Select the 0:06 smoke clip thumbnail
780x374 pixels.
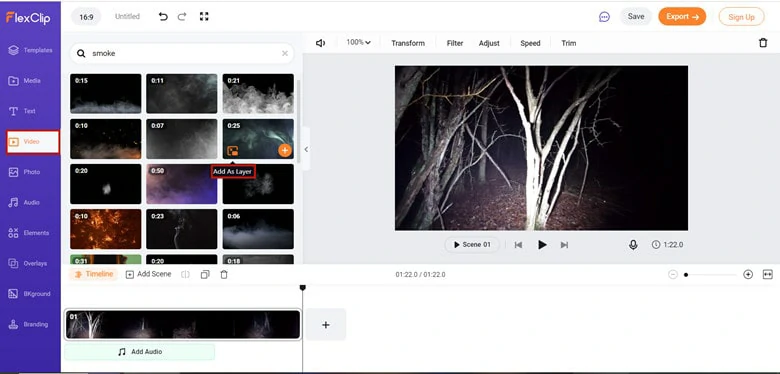click(x=258, y=229)
